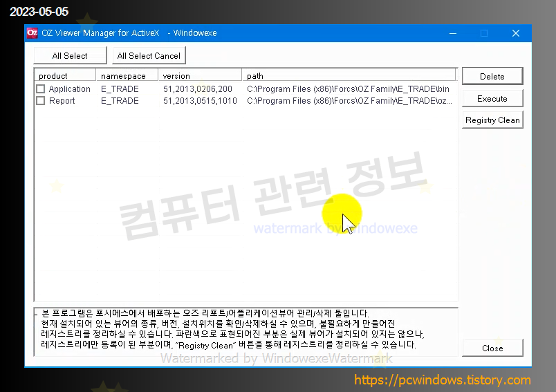Image resolution: width=556 pixels, height=392 pixels.
Task: Click the OZ logo icon in title bar
Action: coord(33,33)
